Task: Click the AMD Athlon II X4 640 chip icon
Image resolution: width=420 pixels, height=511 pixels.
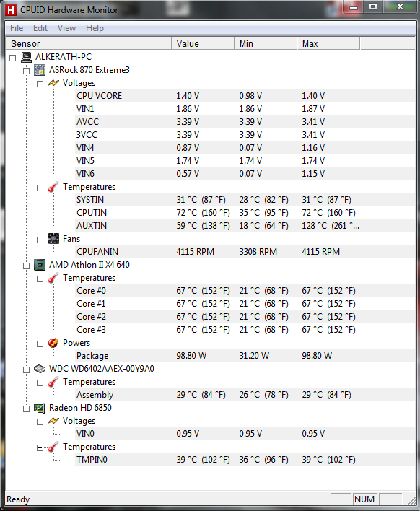Action: [x=40, y=265]
